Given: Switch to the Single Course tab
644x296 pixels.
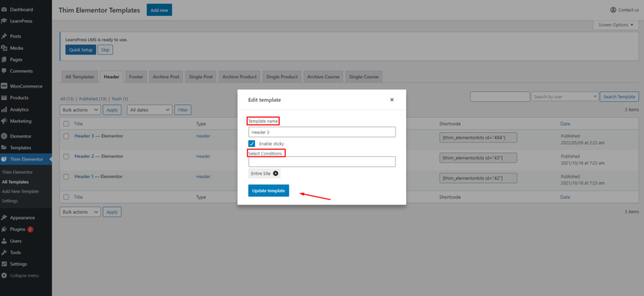Looking at the screenshot, I should pyautogui.click(x=364, y=77).
